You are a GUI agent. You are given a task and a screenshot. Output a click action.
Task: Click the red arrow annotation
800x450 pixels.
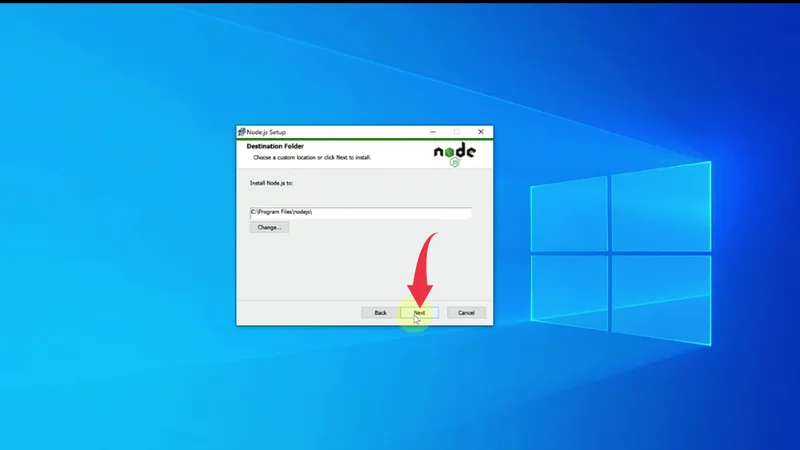423,265
